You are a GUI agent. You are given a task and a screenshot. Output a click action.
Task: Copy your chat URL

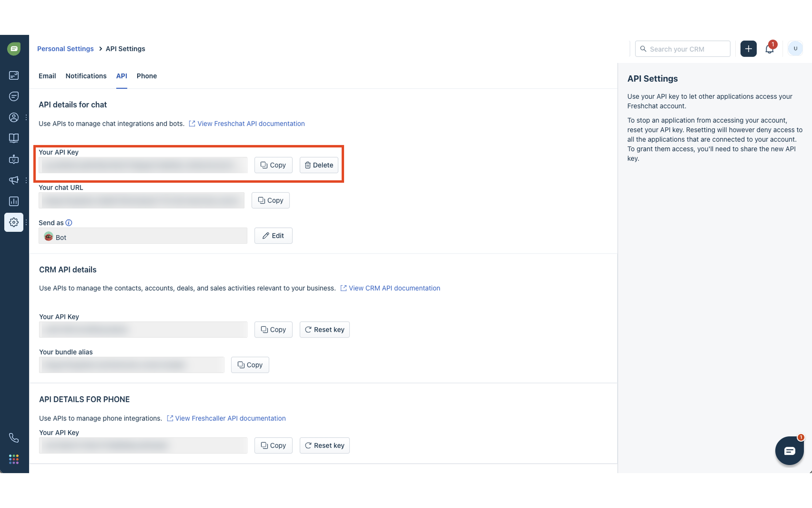[270, 200]
